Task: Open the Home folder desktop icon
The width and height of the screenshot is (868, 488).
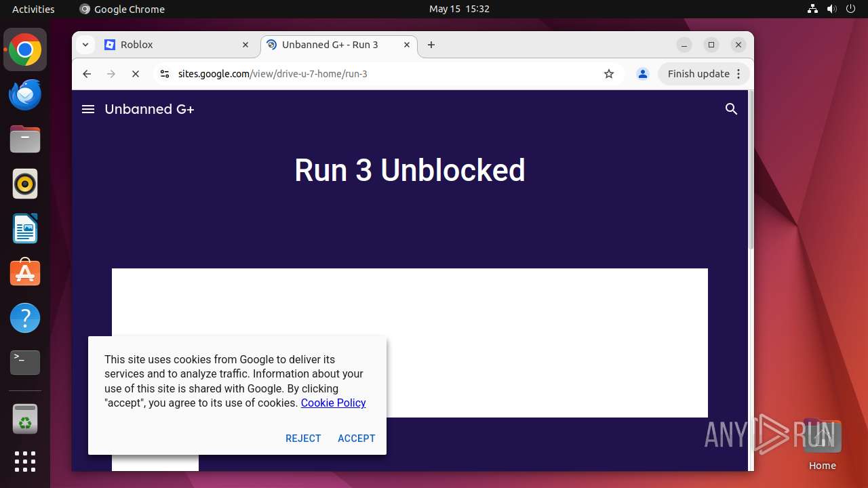Action: [822, 444]
